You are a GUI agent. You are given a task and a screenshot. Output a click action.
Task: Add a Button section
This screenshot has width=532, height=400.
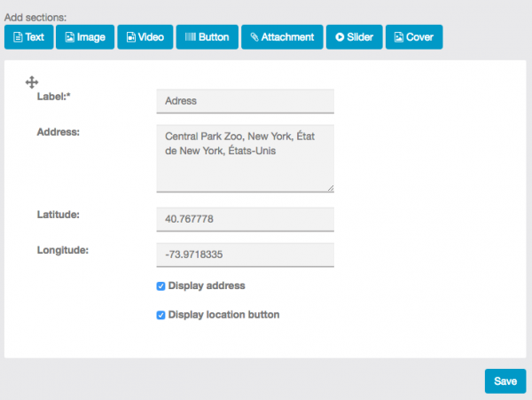click(207, 37)
